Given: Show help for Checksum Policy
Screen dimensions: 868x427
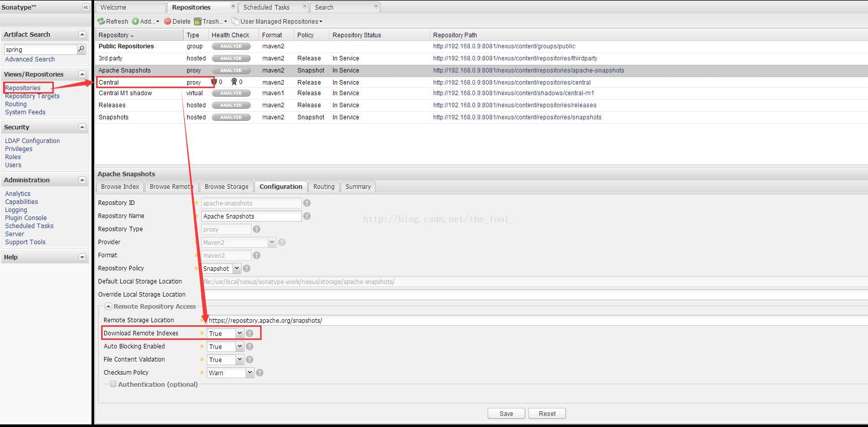Looking at the screenshot, I should (260, 373).
